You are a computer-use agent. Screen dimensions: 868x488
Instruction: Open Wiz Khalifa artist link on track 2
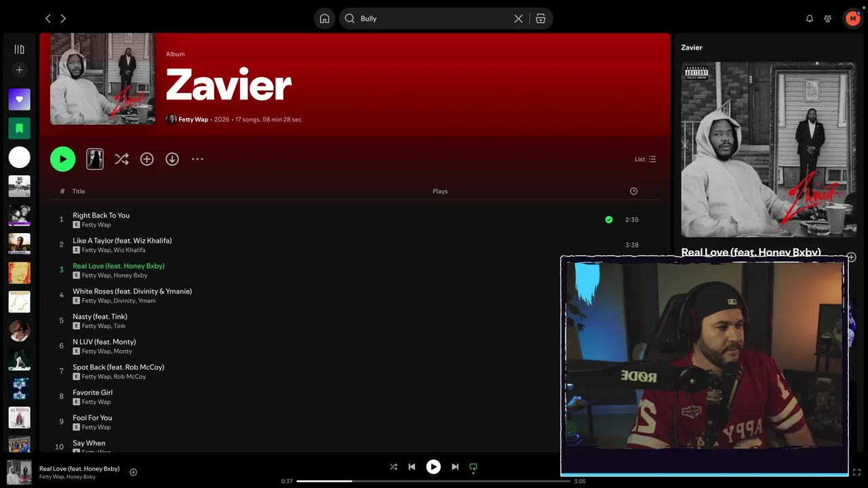[130, 250]
